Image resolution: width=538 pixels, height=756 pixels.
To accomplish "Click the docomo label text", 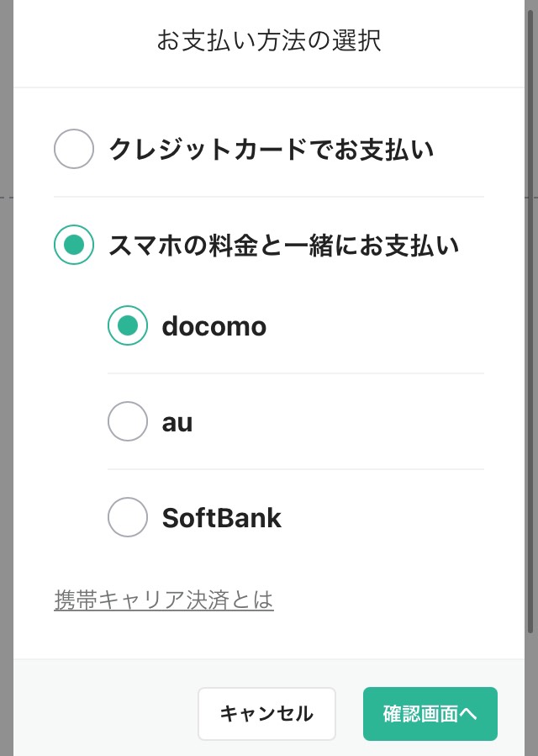I will 214,326.
